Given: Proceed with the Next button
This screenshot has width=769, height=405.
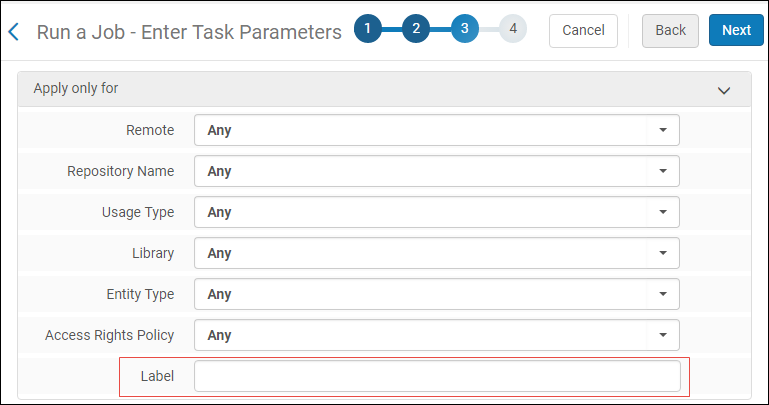Looking at the screenshot, I should (736, 30).
